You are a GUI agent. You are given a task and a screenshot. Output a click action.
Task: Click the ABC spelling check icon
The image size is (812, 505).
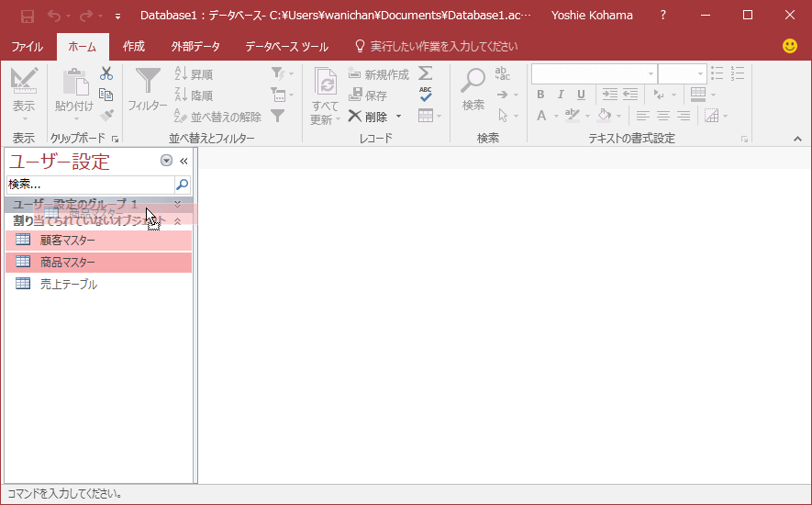pos(426,95)
